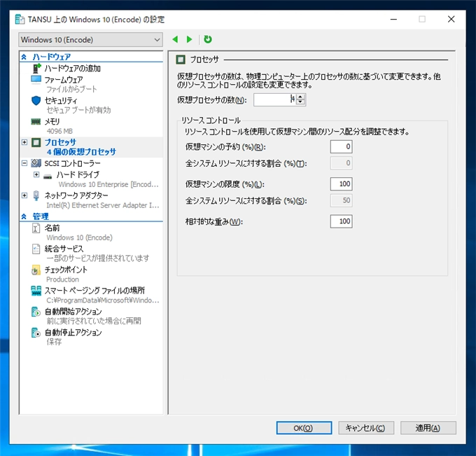Select メモリ in the tree

pyautogui.click(x=52, y=121)
